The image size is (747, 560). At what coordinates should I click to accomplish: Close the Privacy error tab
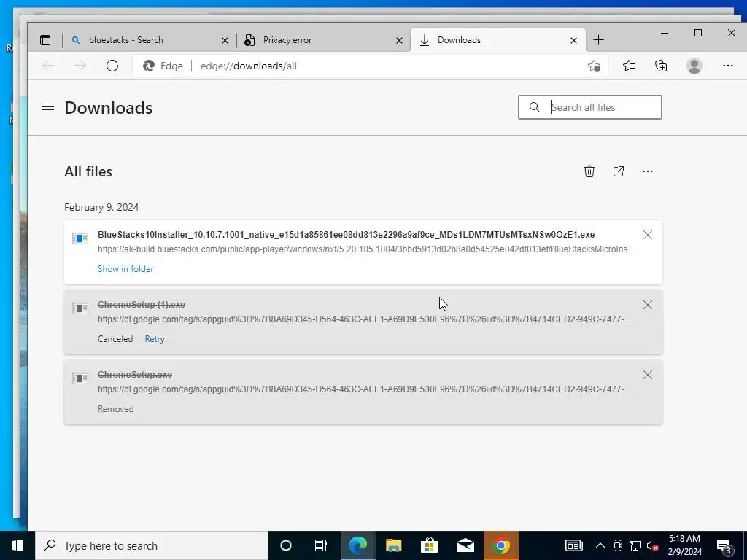pyautogui.click(x=399, y=41)
